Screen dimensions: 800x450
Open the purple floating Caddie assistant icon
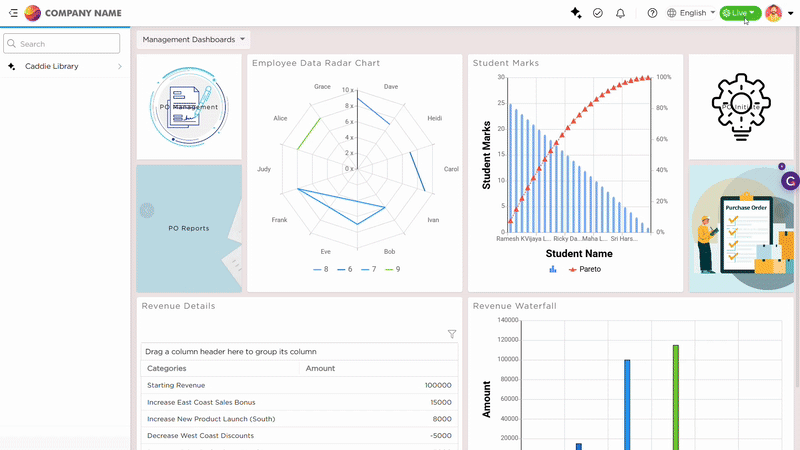[x=790, y=181]
